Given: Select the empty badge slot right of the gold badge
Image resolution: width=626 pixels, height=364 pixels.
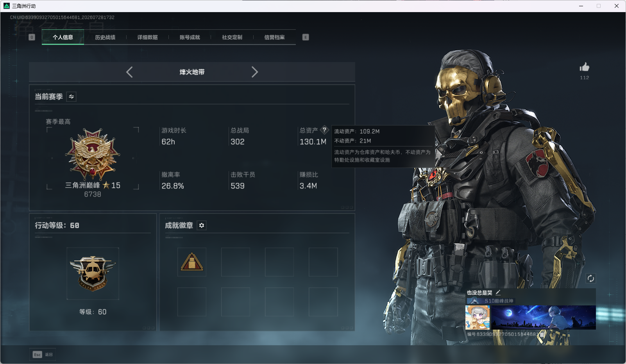Looking at the screenshot, I should [x=236, y=262].
